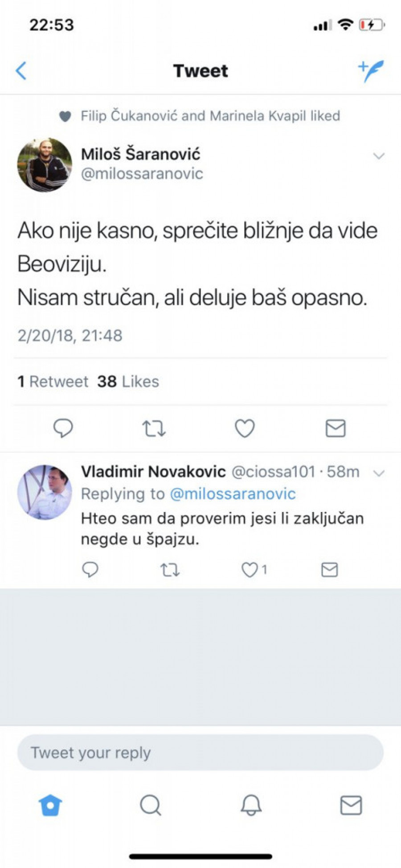Open the Search tab
The height and width of the screenshot is (868, 401).
tap(151, 805)
